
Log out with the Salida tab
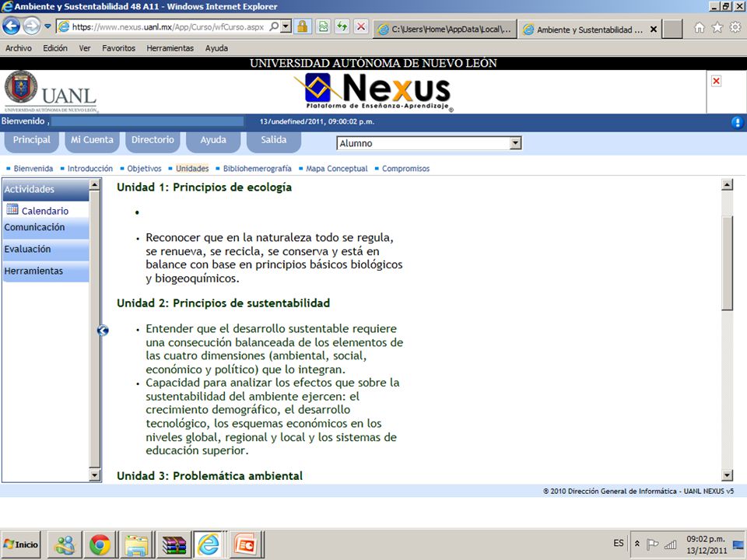pos(273,142)
